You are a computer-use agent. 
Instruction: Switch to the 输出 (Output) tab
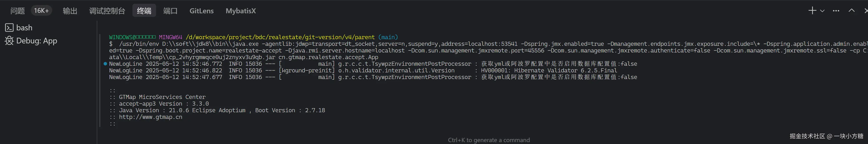point(70,11)
